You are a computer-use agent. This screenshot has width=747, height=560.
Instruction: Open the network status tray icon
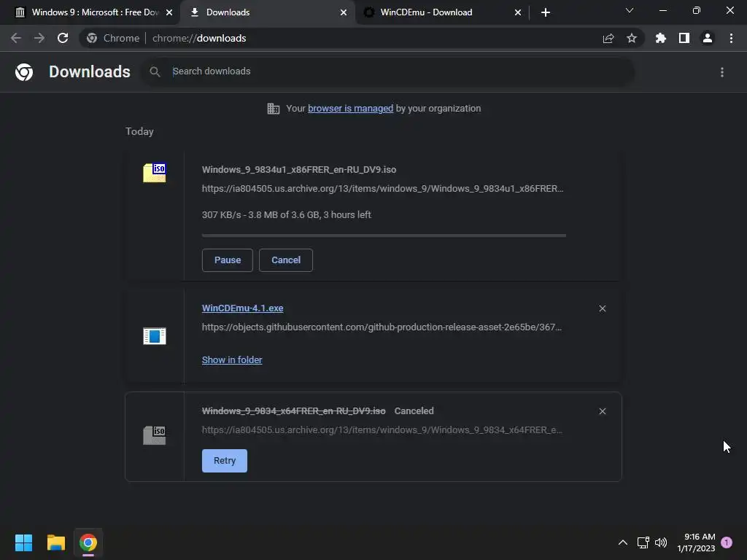[643, 542]
